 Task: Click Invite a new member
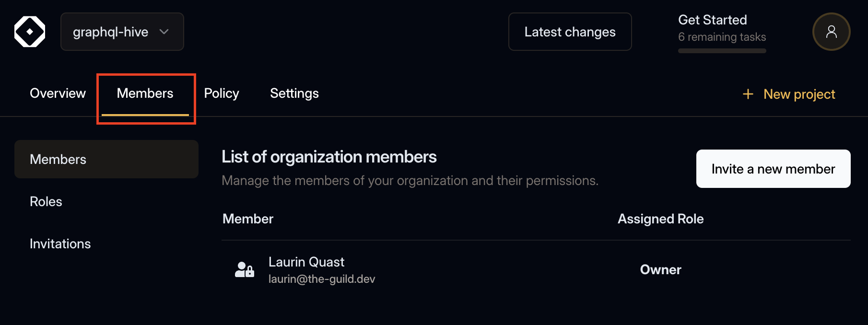tap(773, 169)
